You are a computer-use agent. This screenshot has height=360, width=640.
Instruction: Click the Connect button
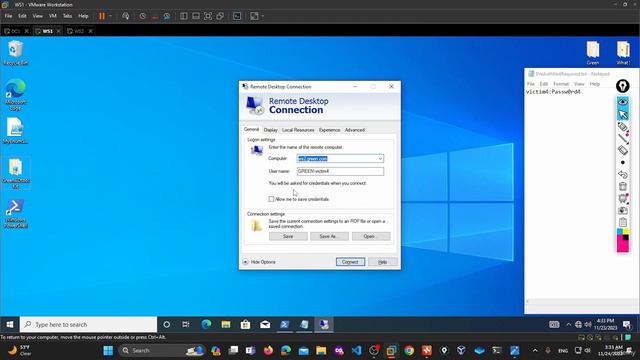pos(350,262)
